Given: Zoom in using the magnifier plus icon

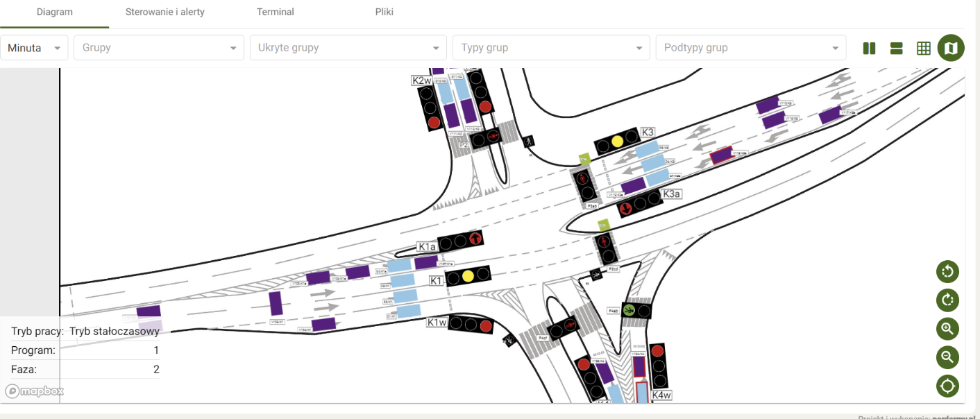Looking at the screenshot, I should [x=947, y=328].
